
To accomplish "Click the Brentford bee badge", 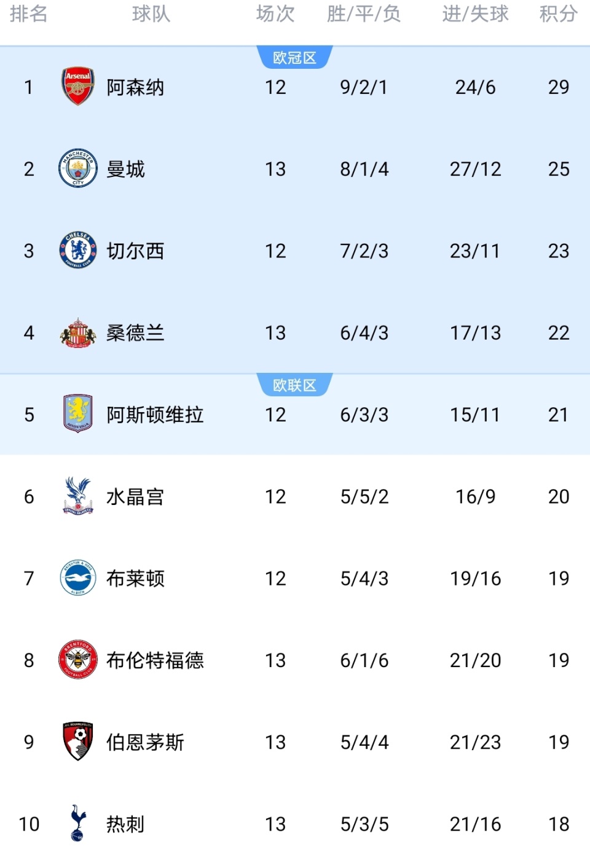I will [x=78, y=660].
